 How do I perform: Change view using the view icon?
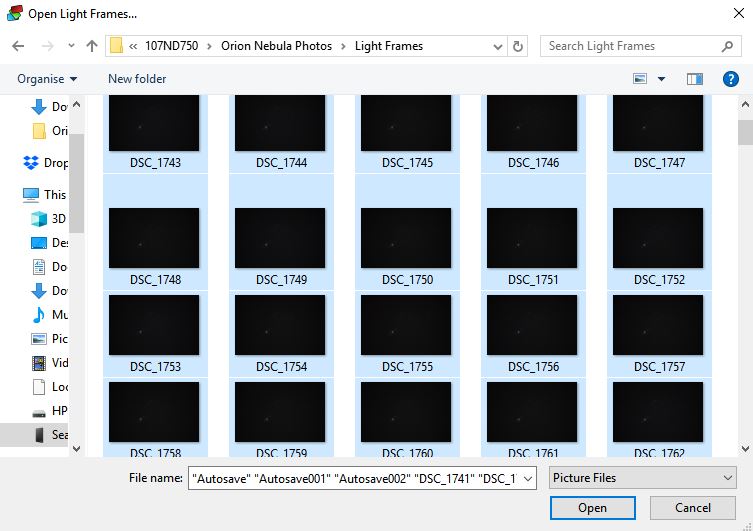(640, 79)
